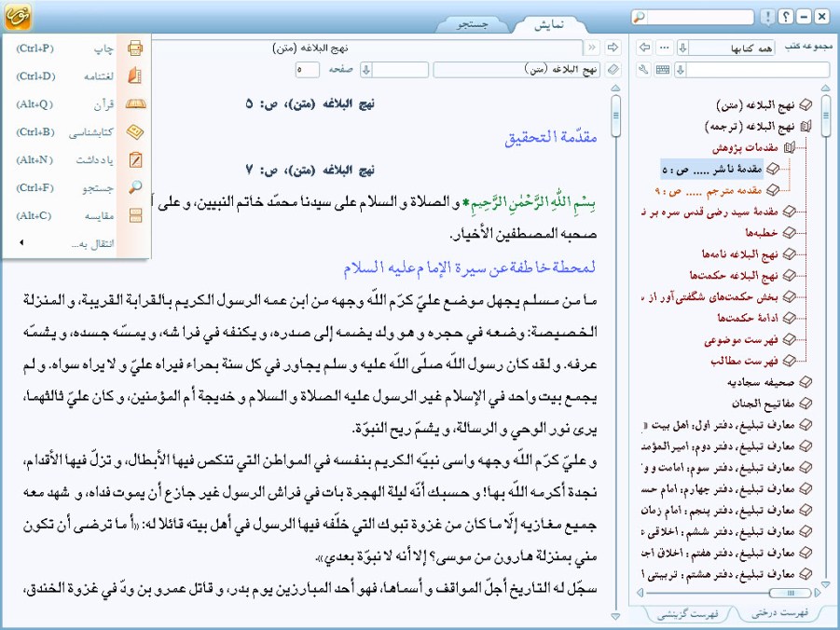
Task: Click the page number field showing ۵
Action: click(x=308, y=70)
